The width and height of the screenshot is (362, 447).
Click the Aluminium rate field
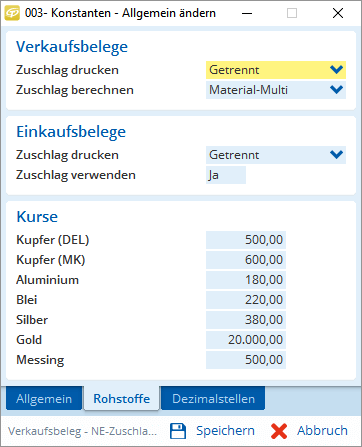click(x=246, y=280)
